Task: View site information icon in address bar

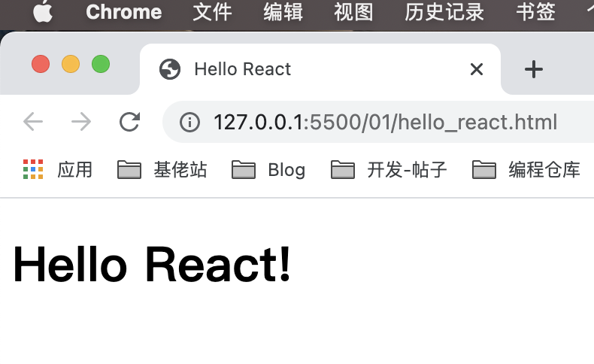Action: 189,122
